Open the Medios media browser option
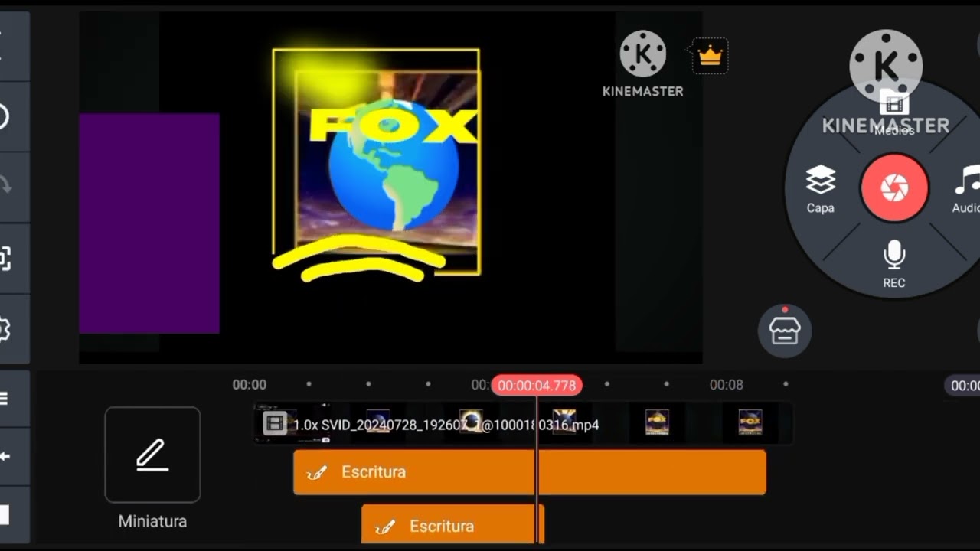 (894, 113)
